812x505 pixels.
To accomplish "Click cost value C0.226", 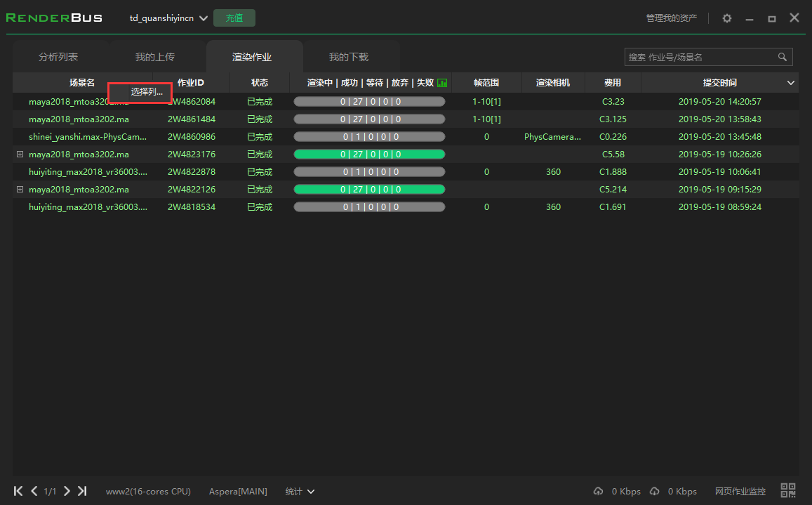I will click(x=613, y=137).
